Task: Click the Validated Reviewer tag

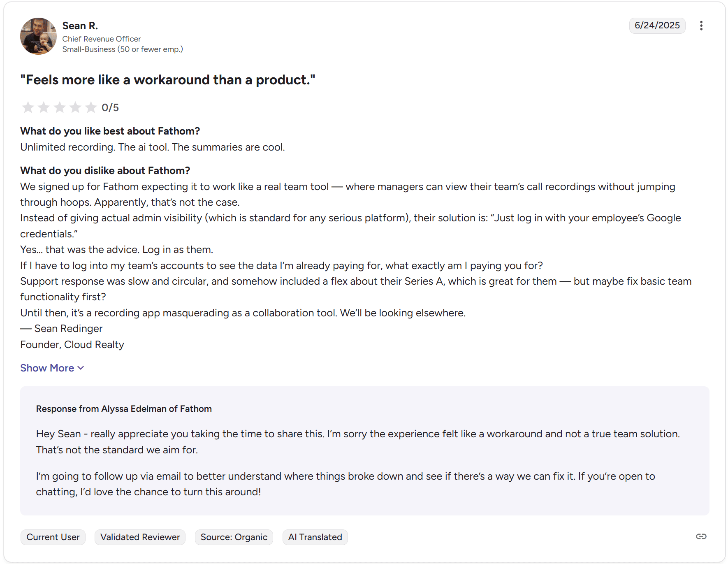Action: click(140, 537)
